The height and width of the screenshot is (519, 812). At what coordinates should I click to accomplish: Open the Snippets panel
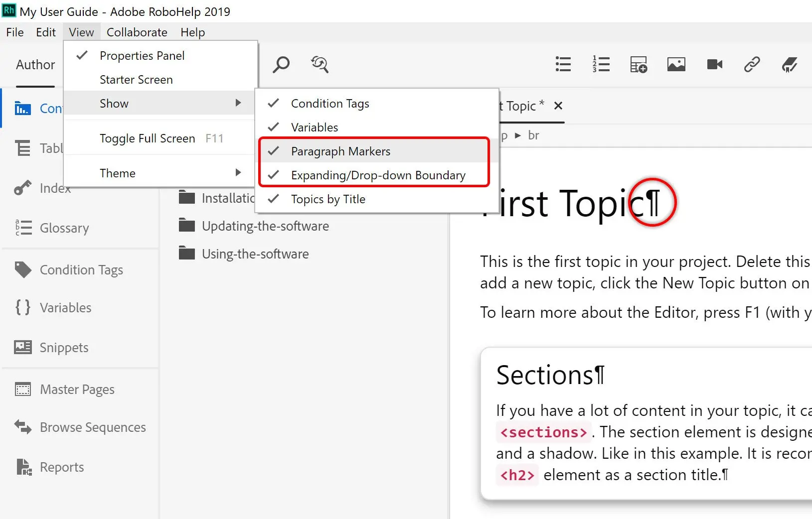63,347
